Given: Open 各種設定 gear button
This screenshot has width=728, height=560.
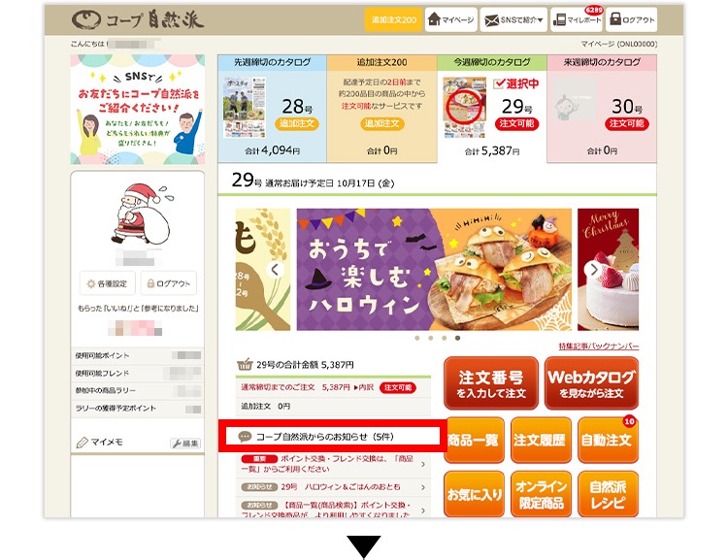Looking at the screenshot, I should pos(107,283).
